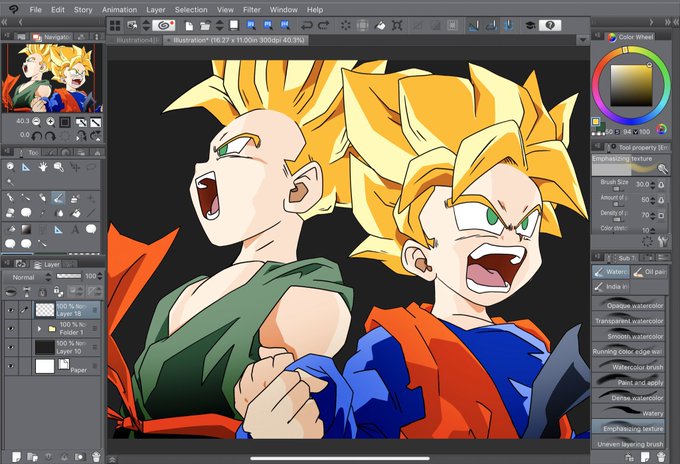
Task: Select the Oil paint sub tool group
Action: [650, 272]
